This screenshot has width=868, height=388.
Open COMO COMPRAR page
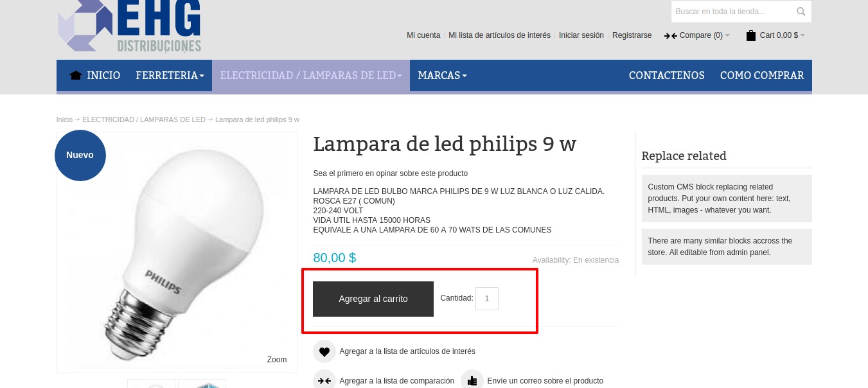[x=762, y=76]
